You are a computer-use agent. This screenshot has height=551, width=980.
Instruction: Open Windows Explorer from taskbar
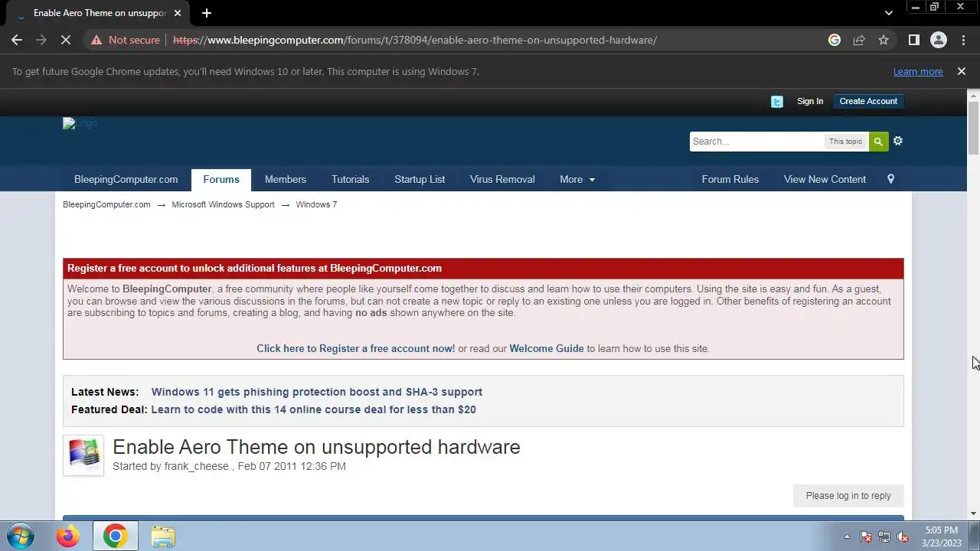point(163,536)
